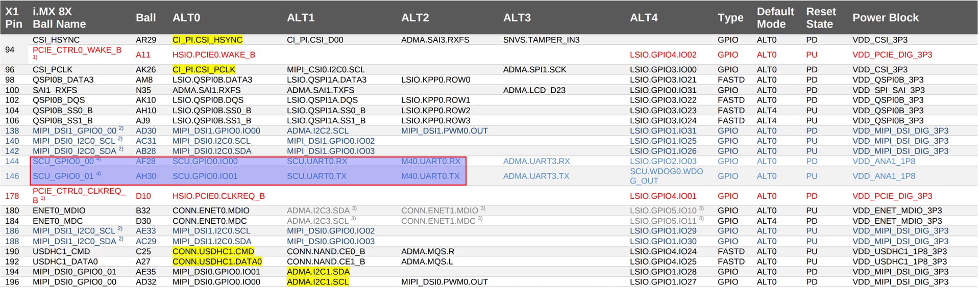Screen dimensions: 980x288
Task: Select the cell 'SCU.UART0.RX'
Action: point(317,161)
